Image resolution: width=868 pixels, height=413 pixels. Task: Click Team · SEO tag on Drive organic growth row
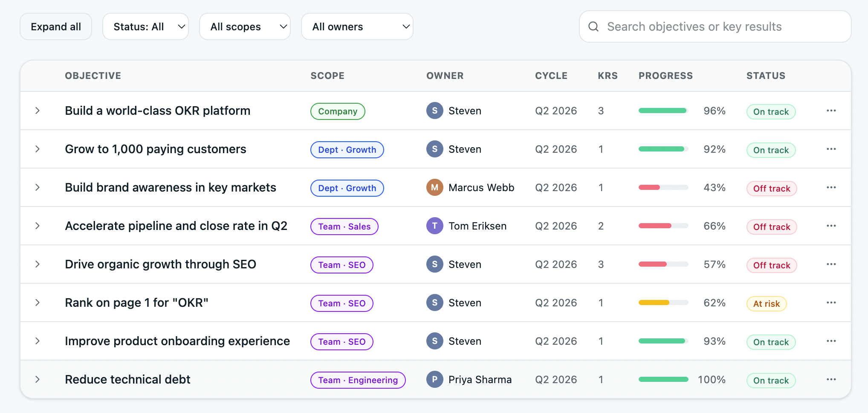(341, 265)
